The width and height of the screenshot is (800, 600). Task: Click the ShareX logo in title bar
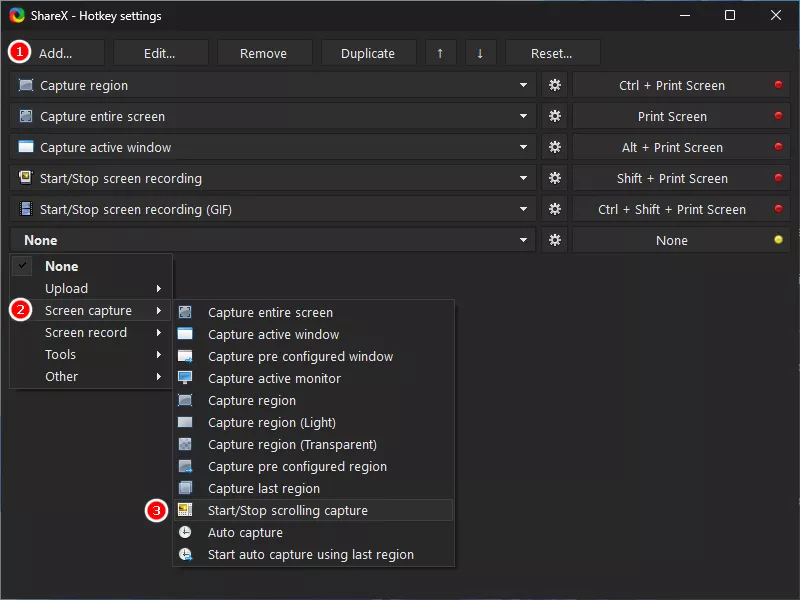click(x=17, y=15)
